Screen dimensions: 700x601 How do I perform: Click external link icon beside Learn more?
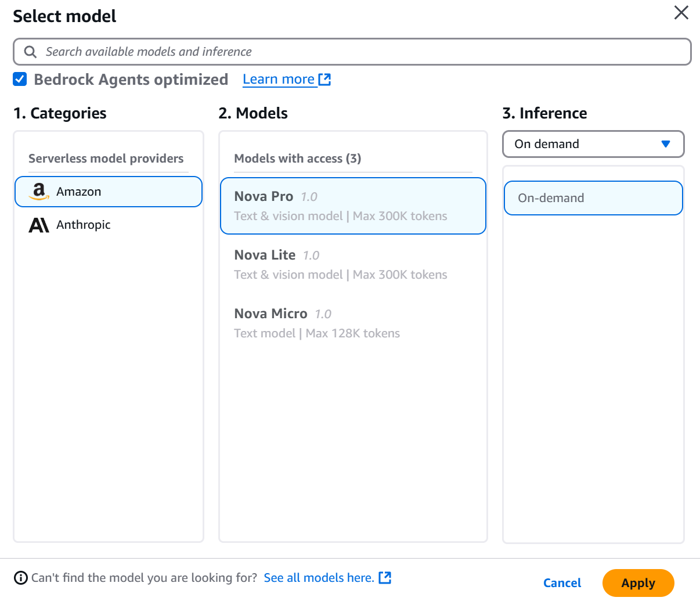point(324,80)
